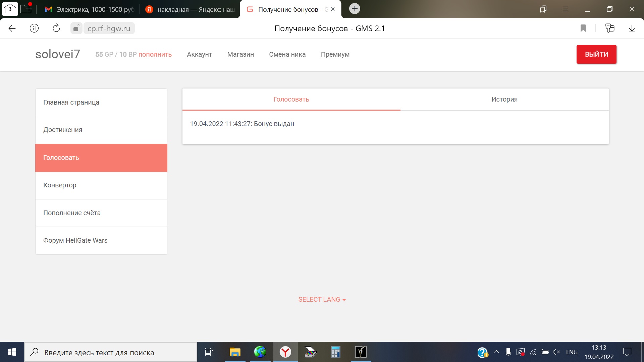Select the Голосовать content tab
Screen dimensions: 644x362
tap(291, 99)
